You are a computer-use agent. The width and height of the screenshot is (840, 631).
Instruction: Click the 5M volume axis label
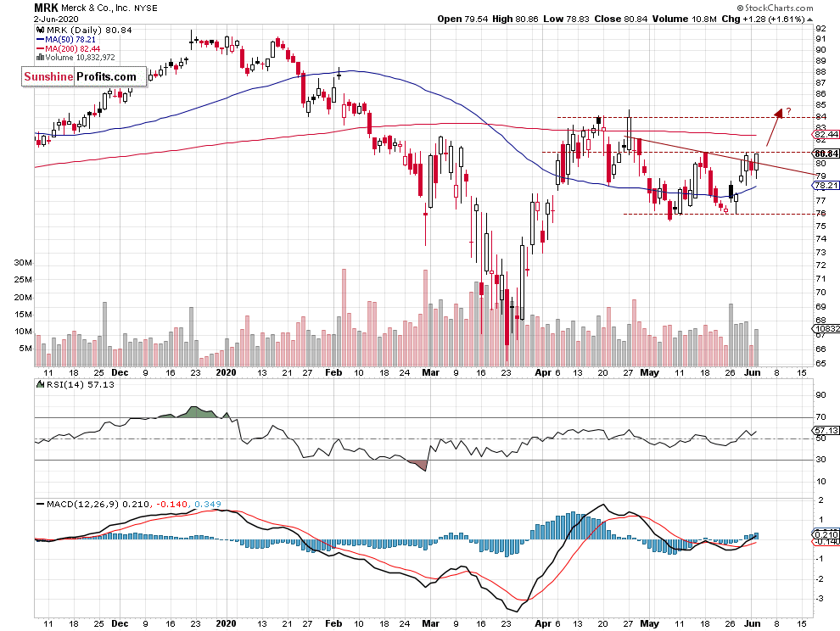(25, 349)
